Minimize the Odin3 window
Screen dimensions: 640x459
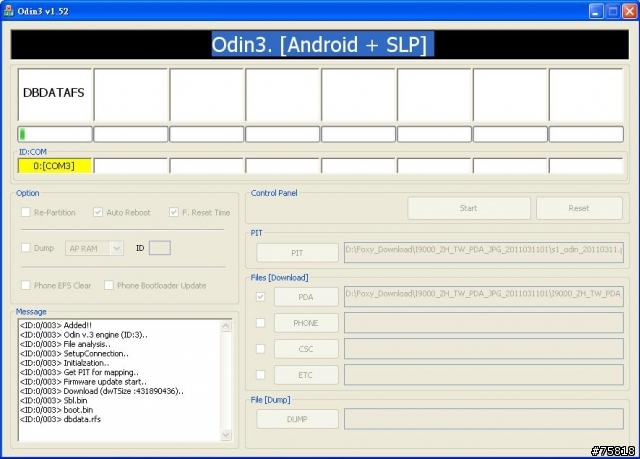596,11
